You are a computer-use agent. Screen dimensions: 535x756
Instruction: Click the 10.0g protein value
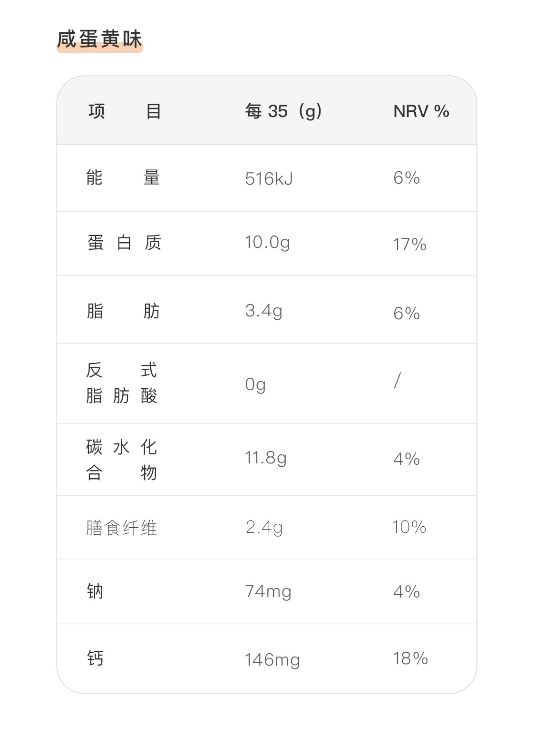(267, 243)
